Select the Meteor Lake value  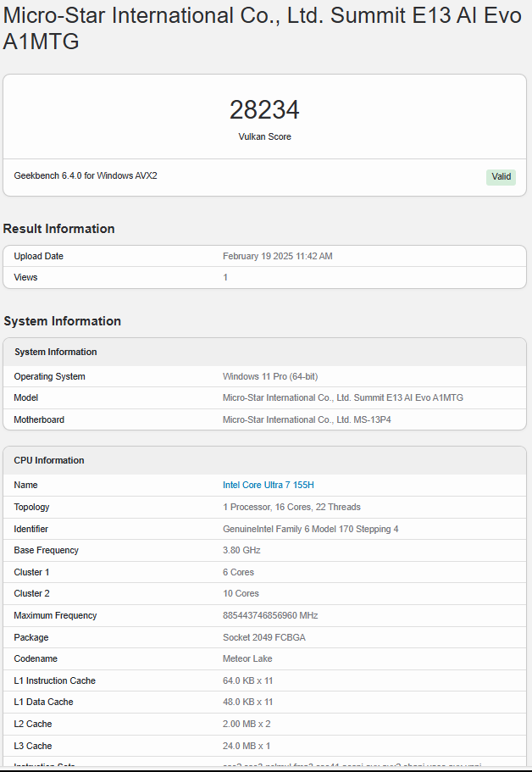coord(247,658)
